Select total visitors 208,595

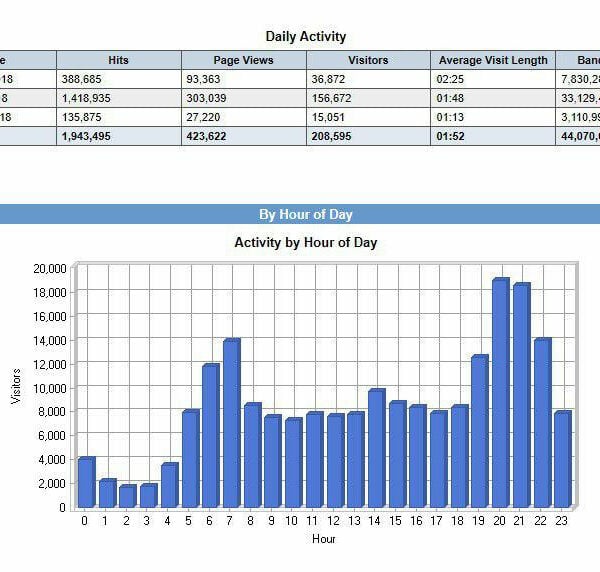[x=331, y=136]
